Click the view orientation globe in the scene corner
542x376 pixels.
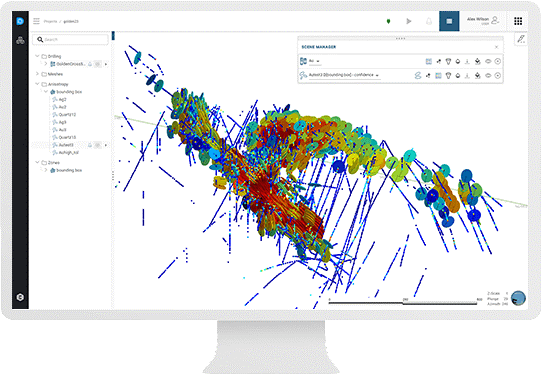pyautogui.click(x=518, y=298)
